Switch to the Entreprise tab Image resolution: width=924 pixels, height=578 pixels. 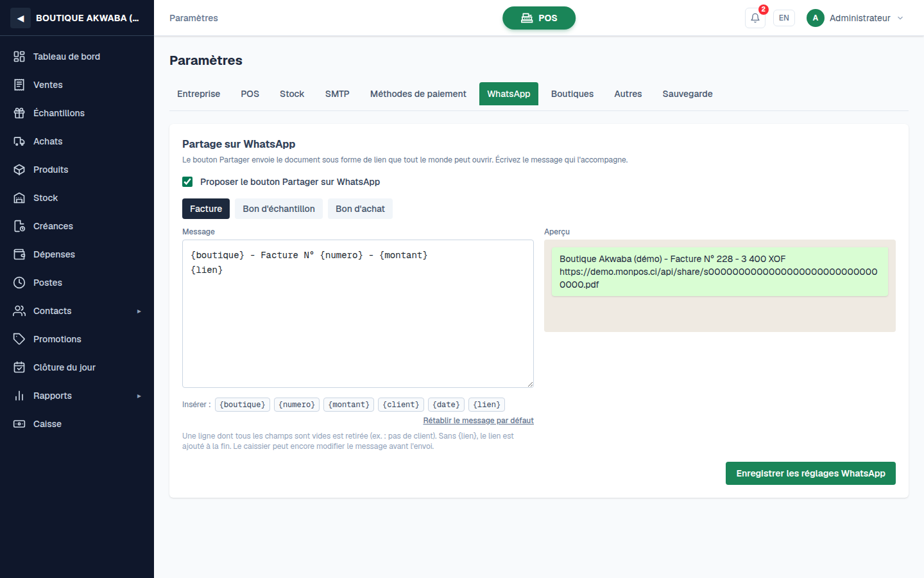(199, 94)
